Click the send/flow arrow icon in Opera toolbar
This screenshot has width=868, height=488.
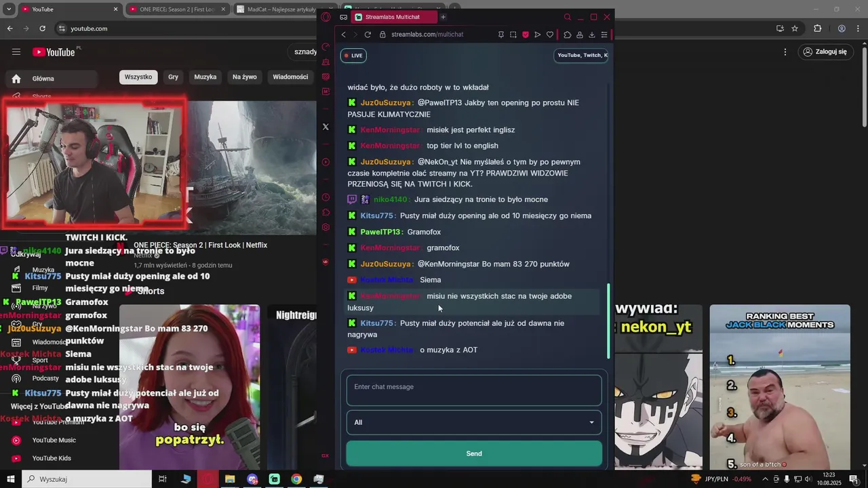[537, 35]
